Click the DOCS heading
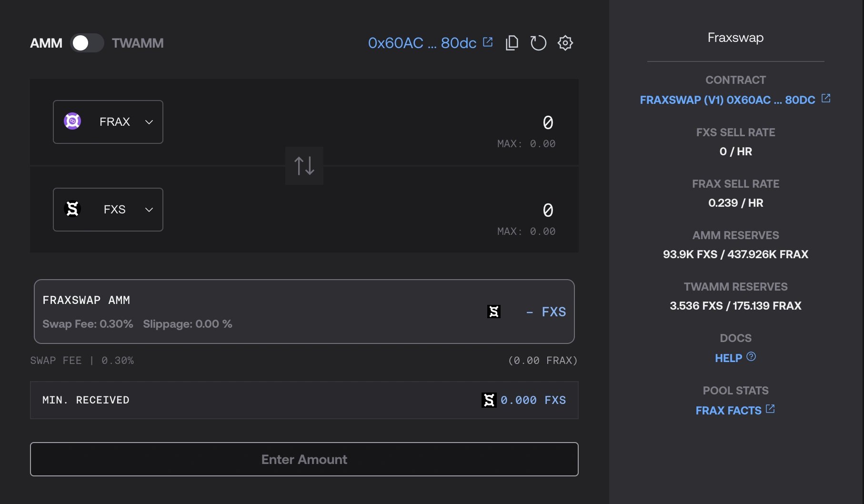 coord(735,338)
